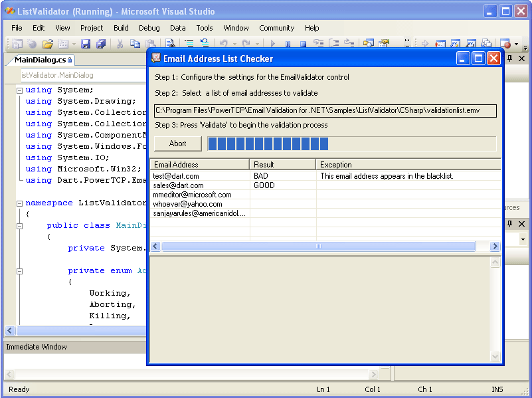Viewport: 532px width, 398px height.
Task: Select the test@dart.com row
Action: pyautogui.click(x=325, y=176)
